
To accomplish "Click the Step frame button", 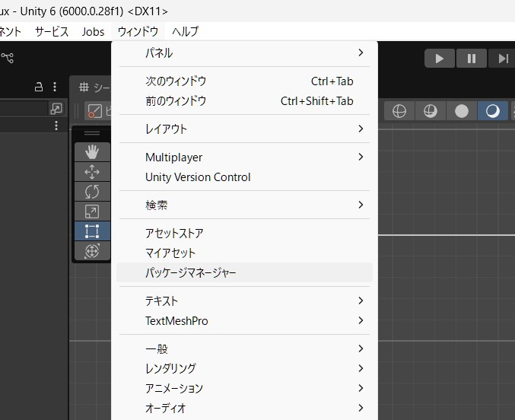I will [x=503, y=59].
